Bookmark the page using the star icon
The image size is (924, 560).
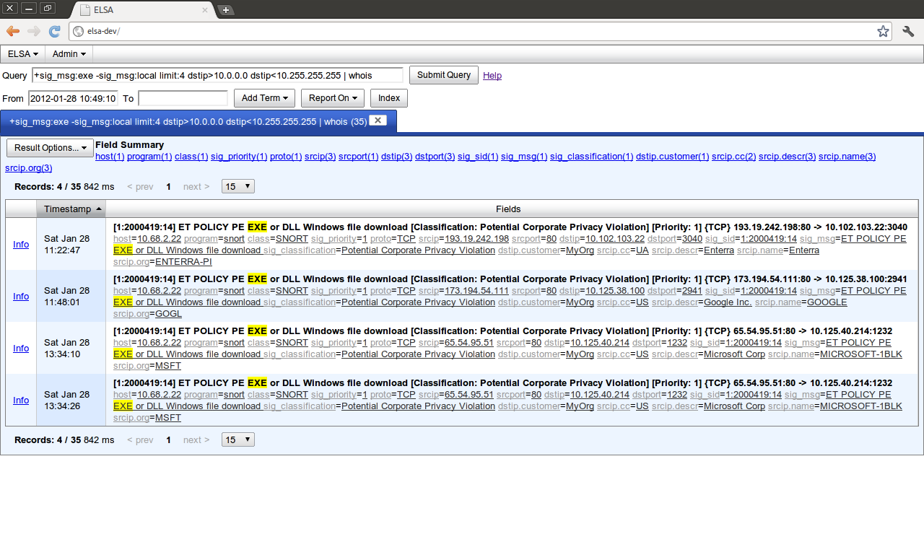point(882,31)
